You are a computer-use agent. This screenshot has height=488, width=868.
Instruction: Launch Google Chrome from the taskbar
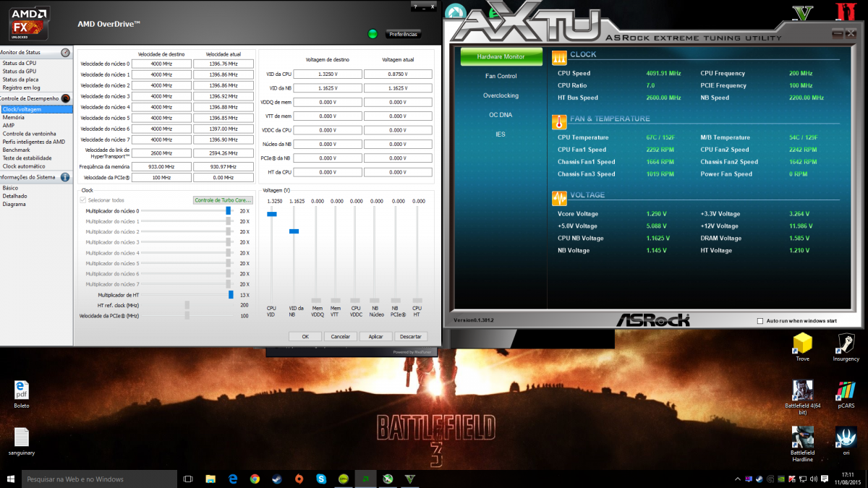point(255,479)
